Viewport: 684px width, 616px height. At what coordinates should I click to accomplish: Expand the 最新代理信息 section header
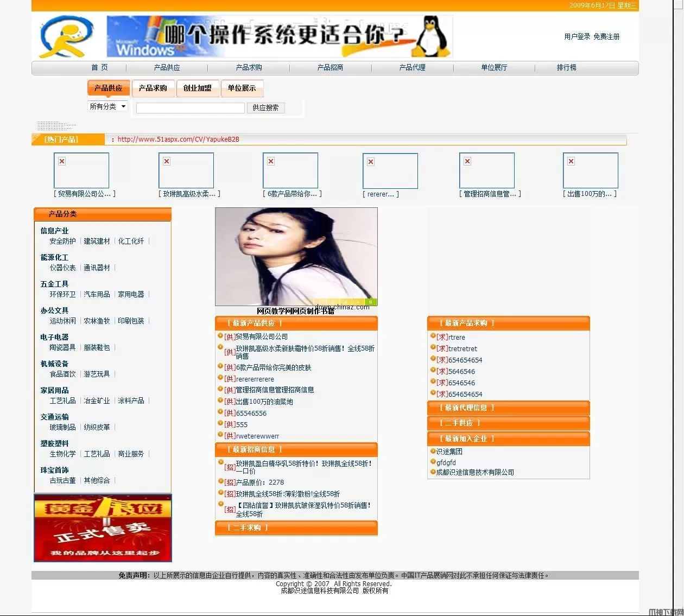pos(509,408)
